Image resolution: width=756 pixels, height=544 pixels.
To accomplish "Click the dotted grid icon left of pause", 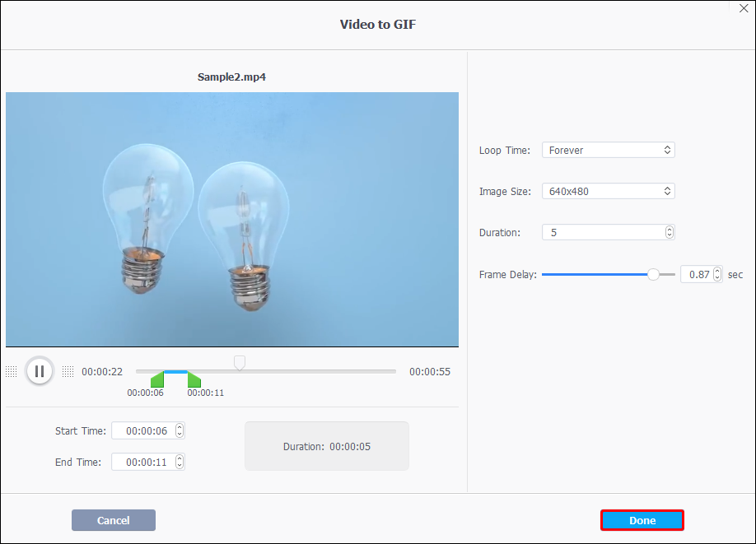I will 11,371.
